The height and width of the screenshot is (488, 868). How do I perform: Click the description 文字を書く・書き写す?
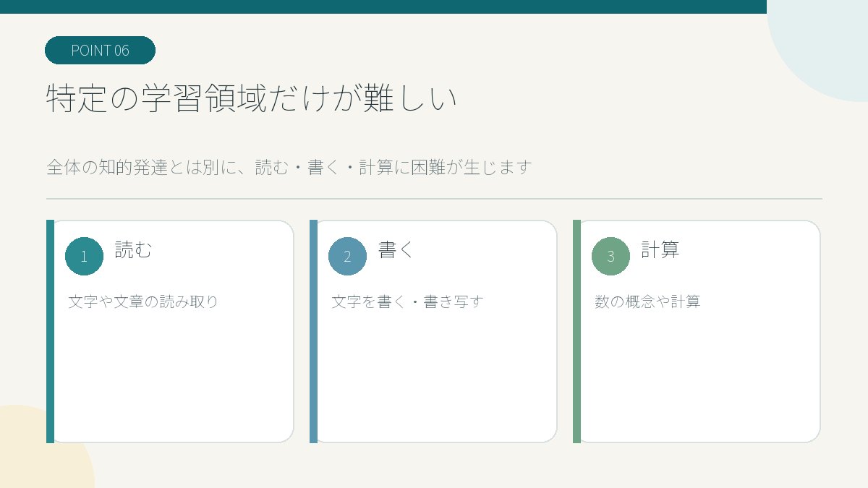[407, 301]
